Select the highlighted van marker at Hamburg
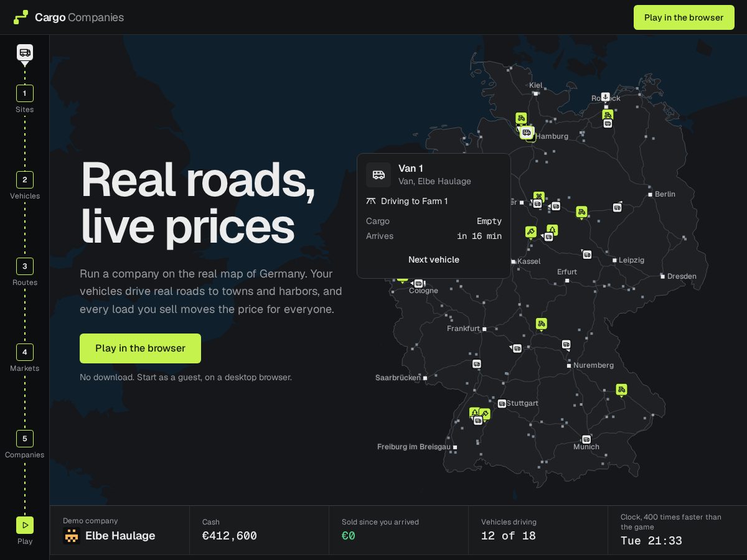This screenshot has height=560, width=747. [527, 133]
